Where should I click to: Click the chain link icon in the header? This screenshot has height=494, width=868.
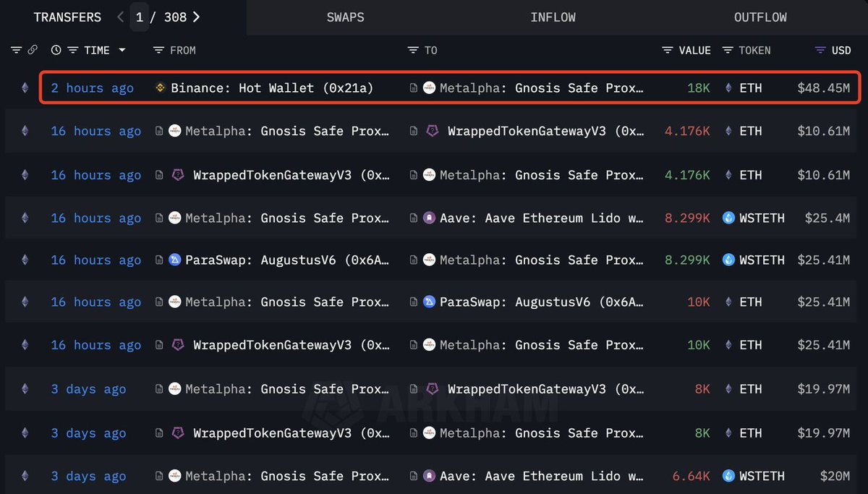[x=33, y=50]
